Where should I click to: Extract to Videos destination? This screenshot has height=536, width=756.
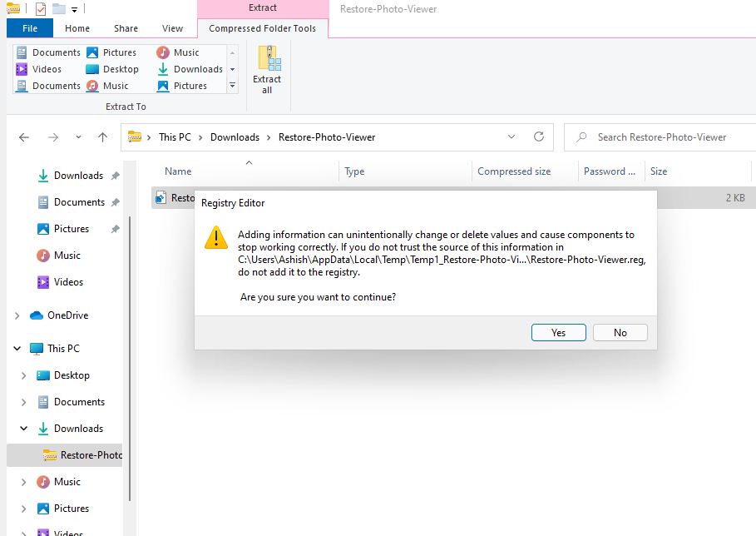tap(39, 69)
